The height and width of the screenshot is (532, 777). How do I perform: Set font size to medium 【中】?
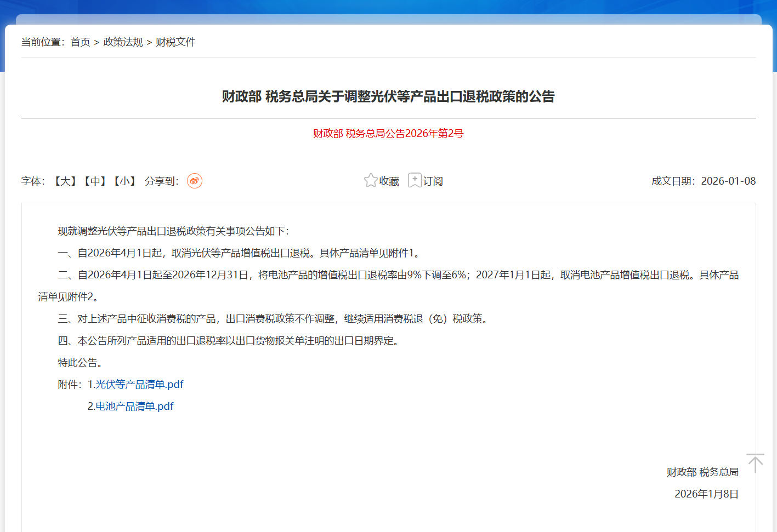tap(95, 181)
